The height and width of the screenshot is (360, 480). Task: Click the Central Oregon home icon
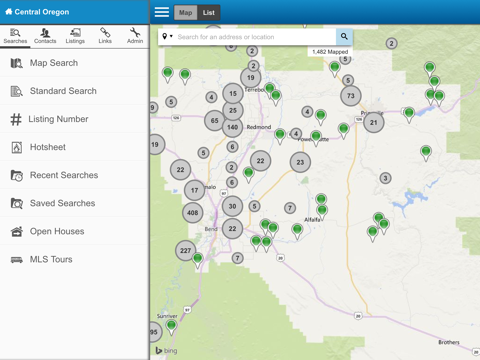click(x=9, y=12)
